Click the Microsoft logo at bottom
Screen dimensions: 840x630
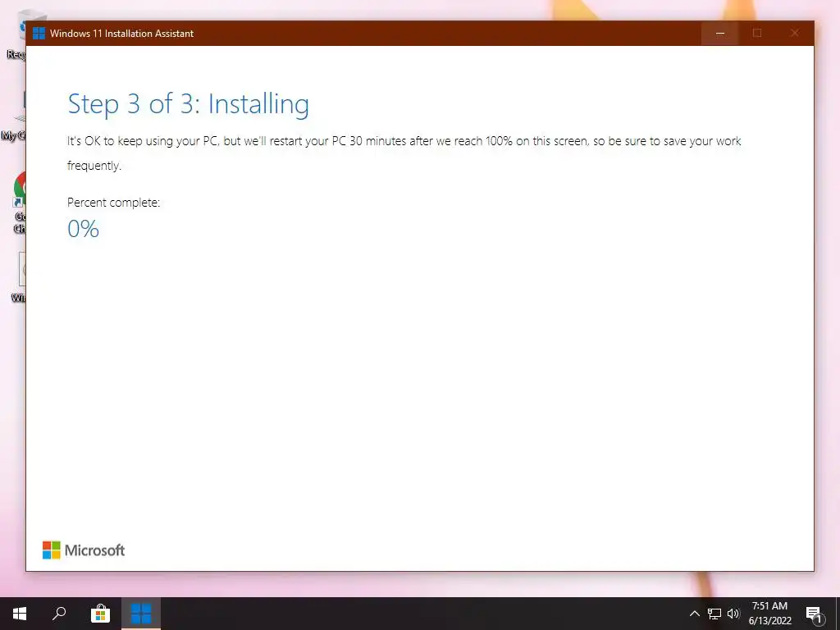84,550
